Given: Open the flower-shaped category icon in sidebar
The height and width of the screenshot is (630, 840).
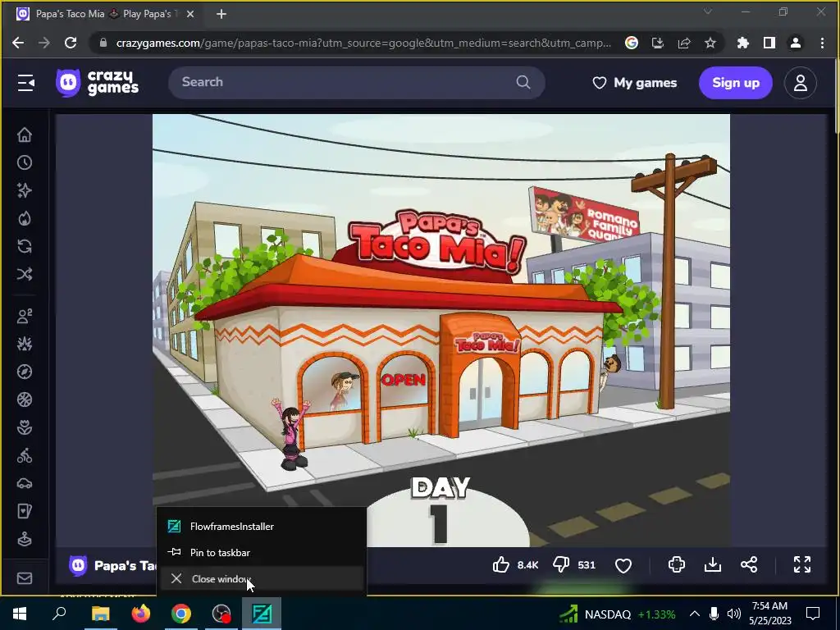Looking at the screenshot, I should coord(25,427).
